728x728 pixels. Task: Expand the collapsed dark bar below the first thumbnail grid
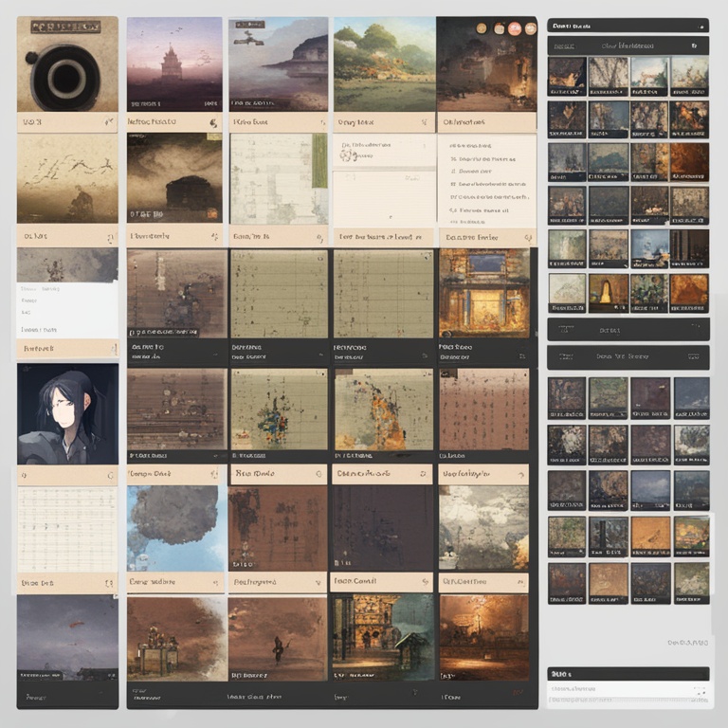628,329
